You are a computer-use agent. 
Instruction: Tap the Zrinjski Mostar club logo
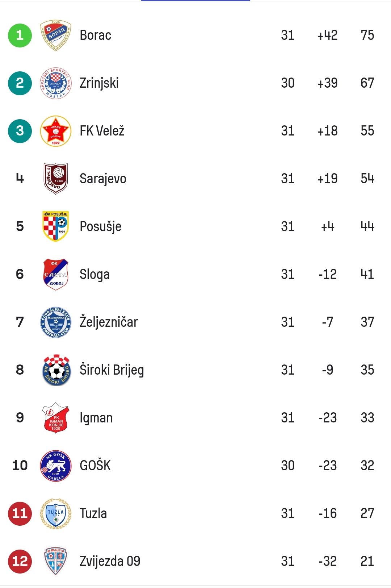(56, 83)
